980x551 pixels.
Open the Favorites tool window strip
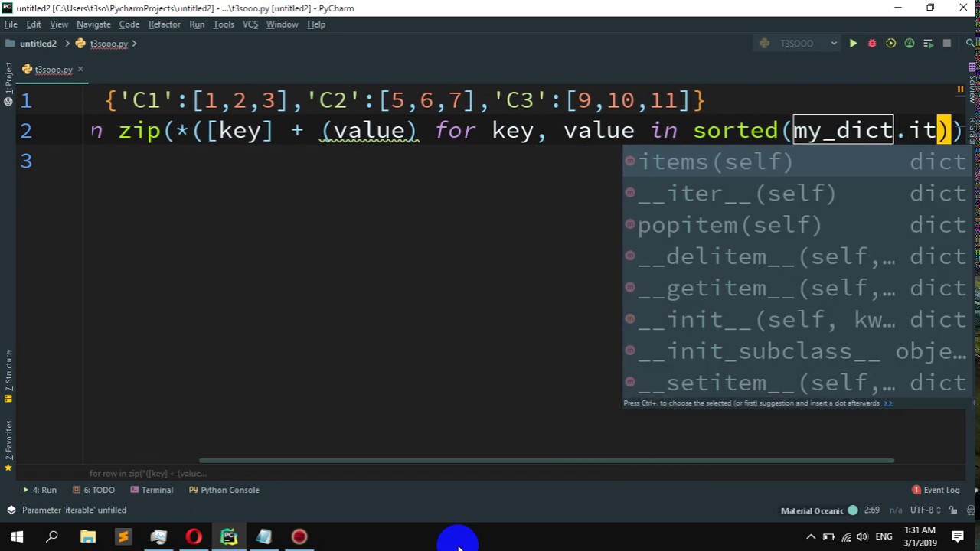pyautogui.click(x=8, y=445)
